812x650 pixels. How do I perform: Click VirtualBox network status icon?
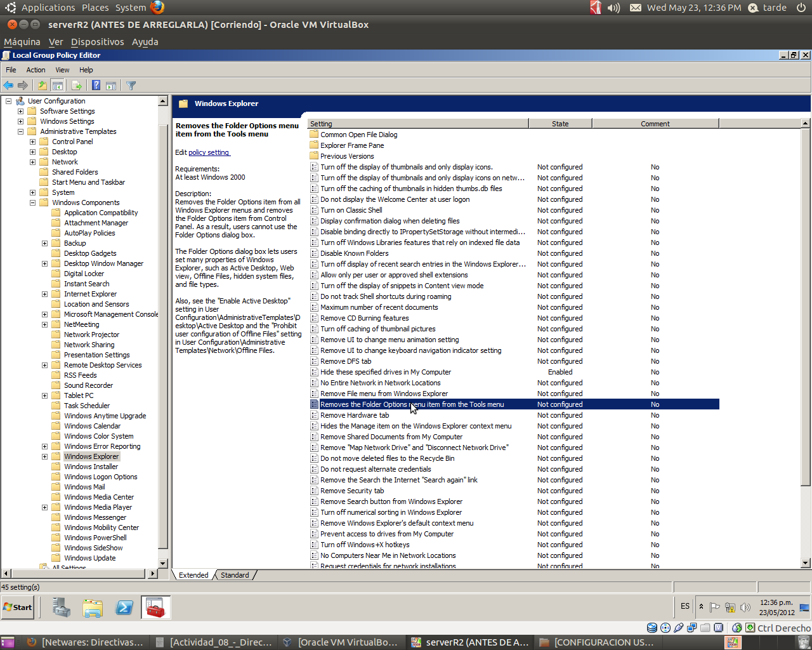[x=691, y=628]
